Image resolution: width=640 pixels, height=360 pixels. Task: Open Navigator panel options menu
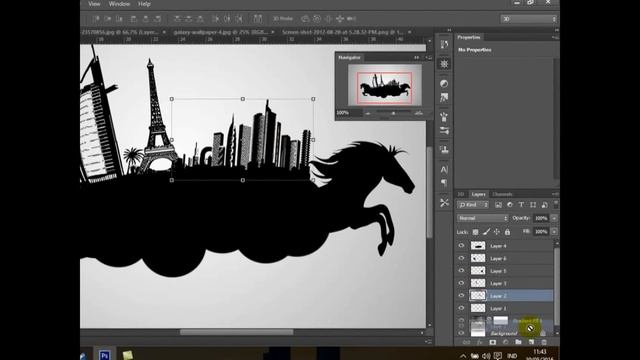click(x=429, y=58)
